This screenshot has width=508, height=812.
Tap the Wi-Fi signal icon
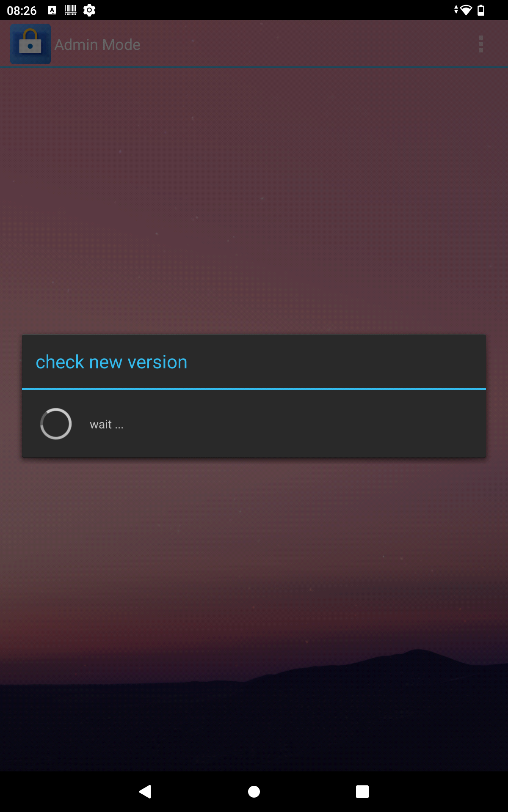coord(466,10)
